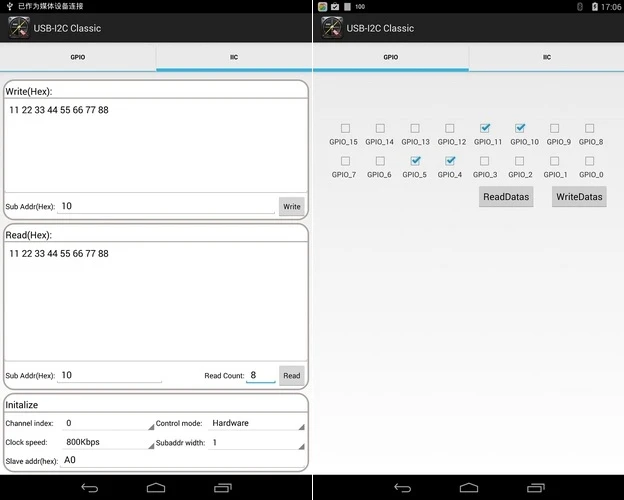Focus Sub Addr field in Read section

(x=109, y=375)
